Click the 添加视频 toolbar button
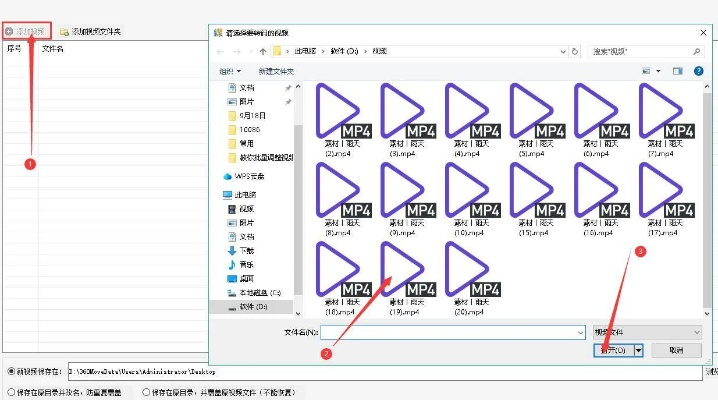 point(26,32)
